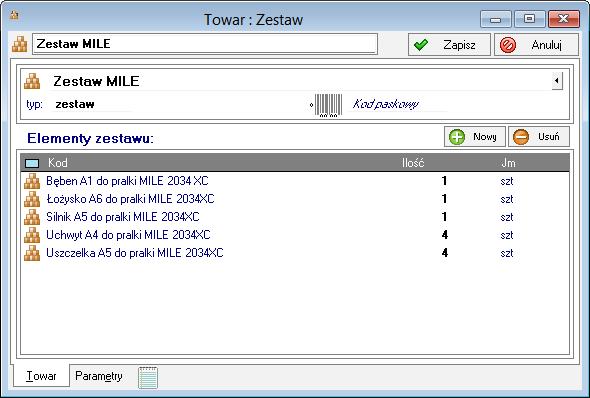This screenshot has width=590, height=398.
Task: Switch to the Parametry tab
Action: tap(99, 376)
